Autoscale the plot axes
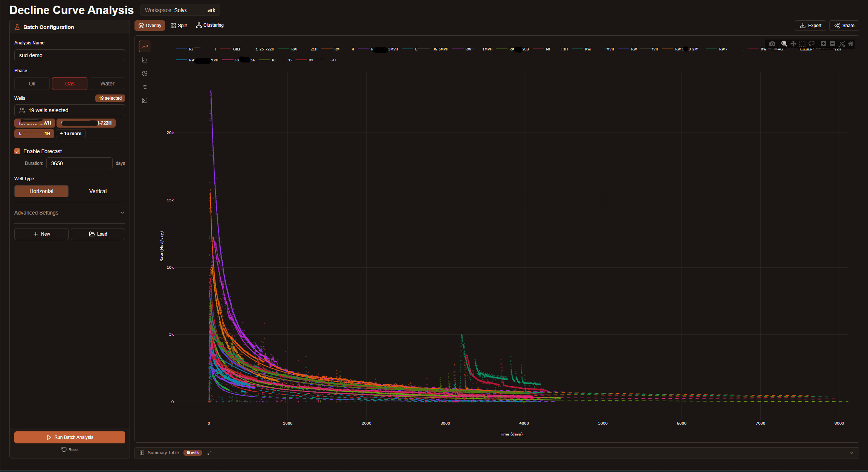This screenshot has width=868, height=472. pyautogui.click(x=842, y=44)
